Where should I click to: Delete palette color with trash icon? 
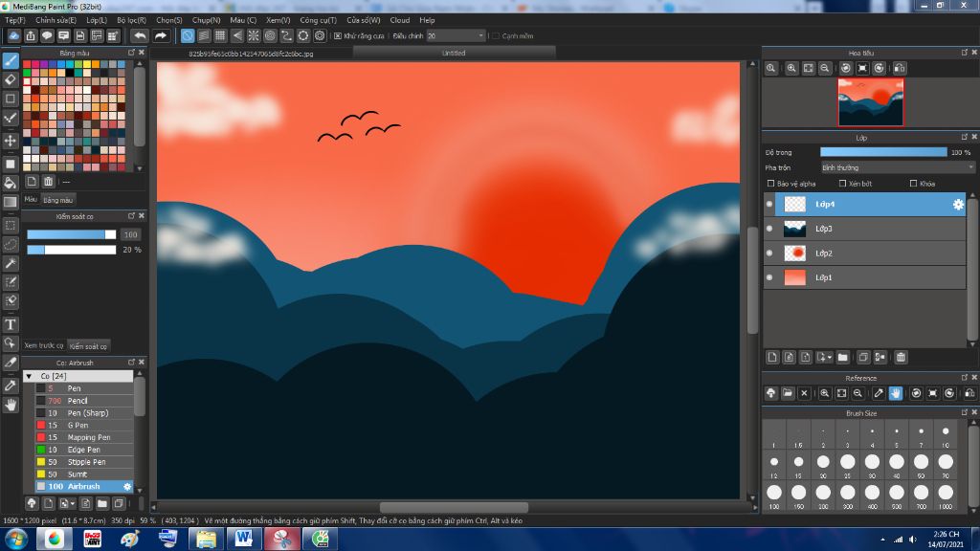[48, 182]
